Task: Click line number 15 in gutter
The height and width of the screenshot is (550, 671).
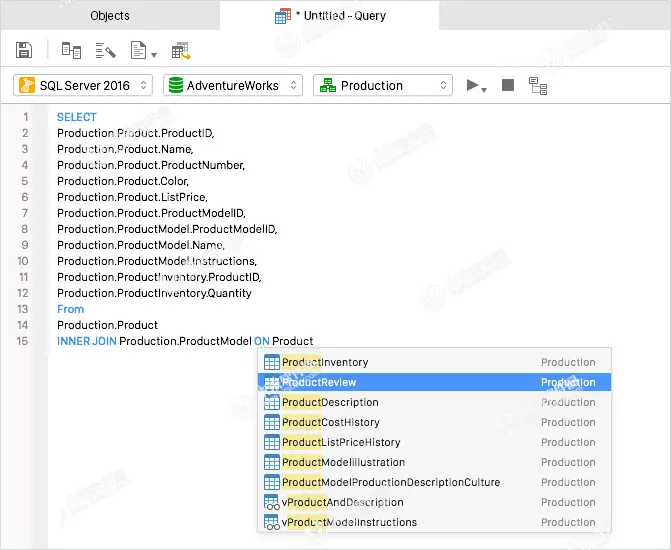Action: pyautogui.click(x=22, y=341)
